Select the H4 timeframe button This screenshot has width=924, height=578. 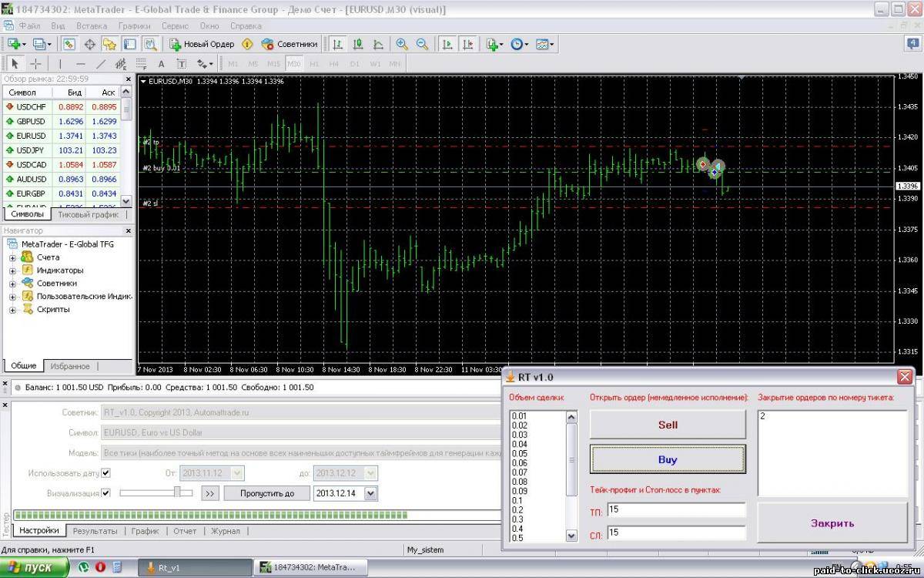(x=334, y=64)
